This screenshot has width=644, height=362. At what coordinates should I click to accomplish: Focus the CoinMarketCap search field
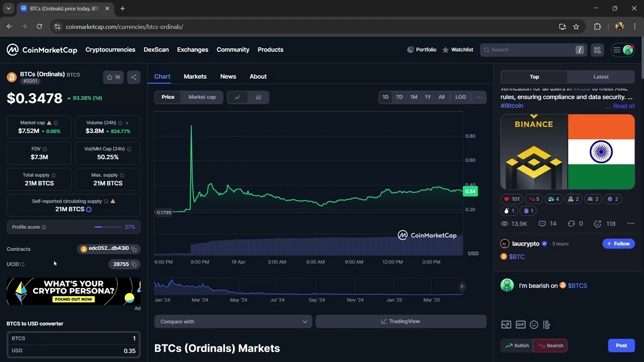pos(533,50)
